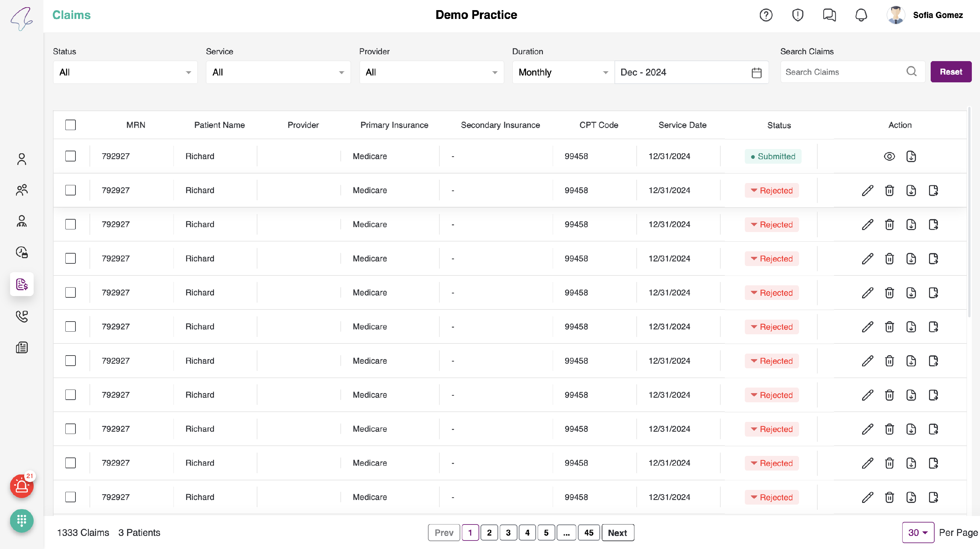Open the Monthly duration dropdown
980x549 pixels.
(563, 72)
